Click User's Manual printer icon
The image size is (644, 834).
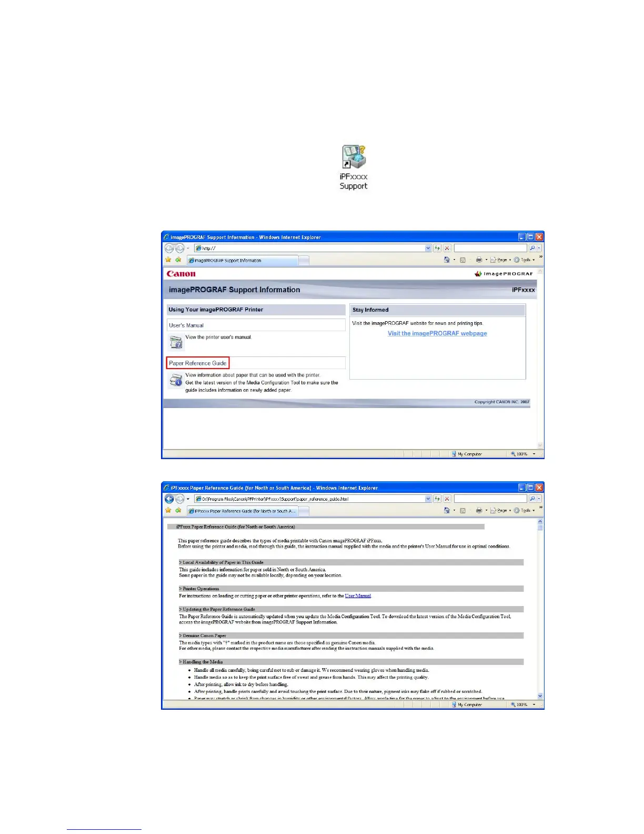(176, 342)
